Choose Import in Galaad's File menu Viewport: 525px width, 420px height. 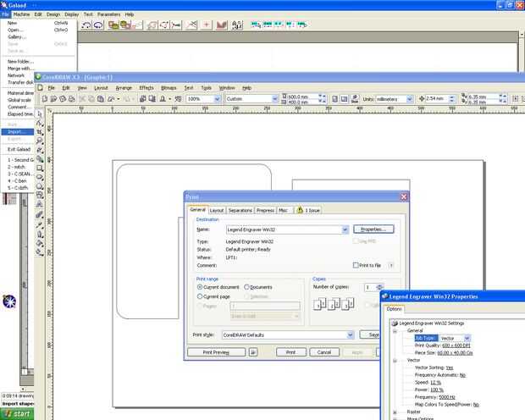click(x=18, y=131)
